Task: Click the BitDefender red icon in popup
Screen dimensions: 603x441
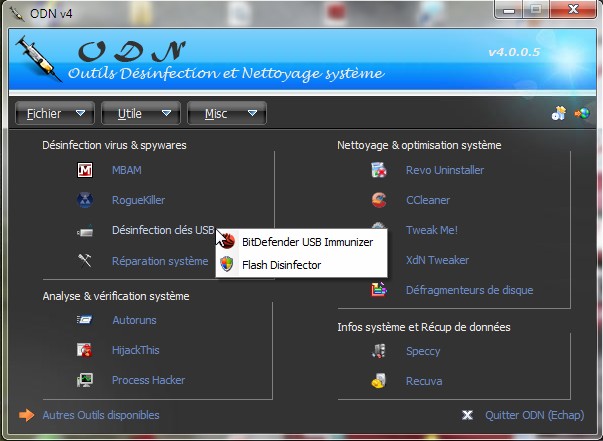Action: point(228,241)
